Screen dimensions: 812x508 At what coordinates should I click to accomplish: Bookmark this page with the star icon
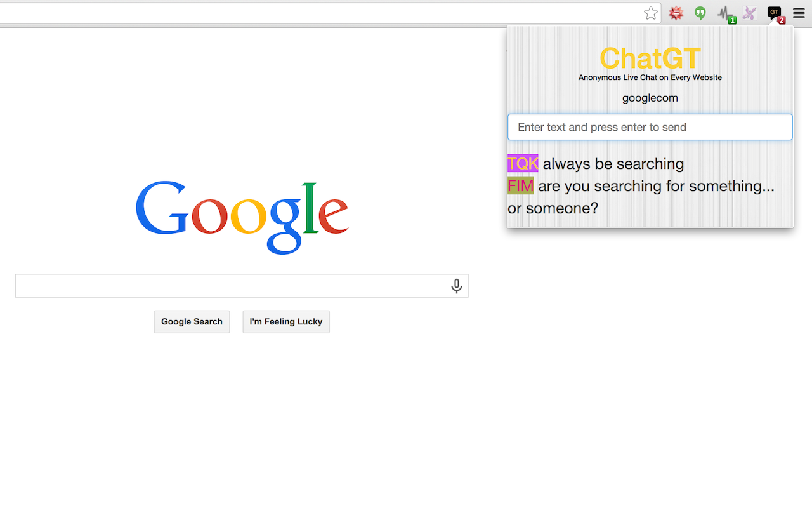[x=650, y=13]
